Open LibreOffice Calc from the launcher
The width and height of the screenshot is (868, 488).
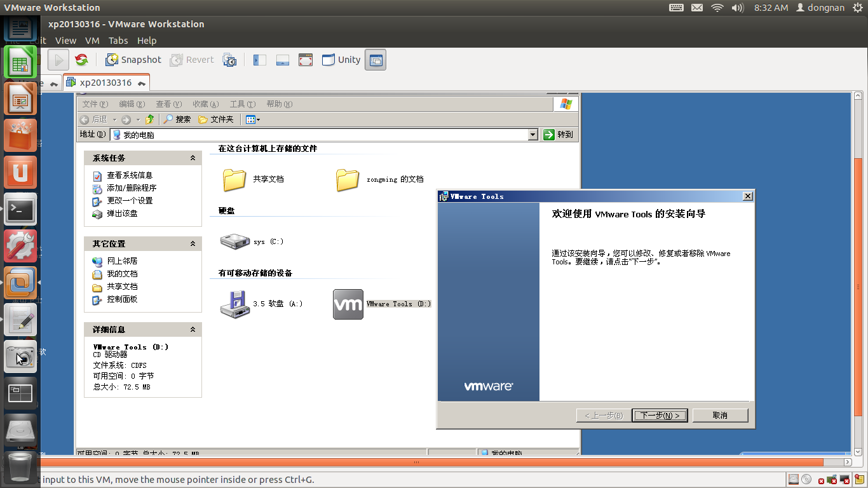click(x=20, y=62)
